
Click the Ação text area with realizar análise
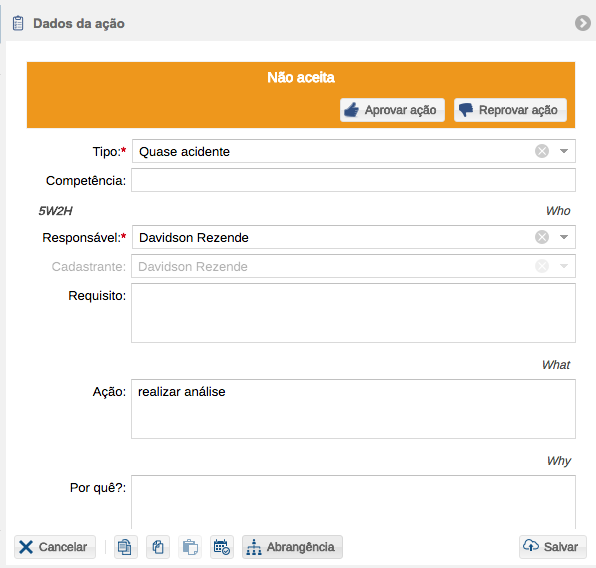tap(353, 409)
